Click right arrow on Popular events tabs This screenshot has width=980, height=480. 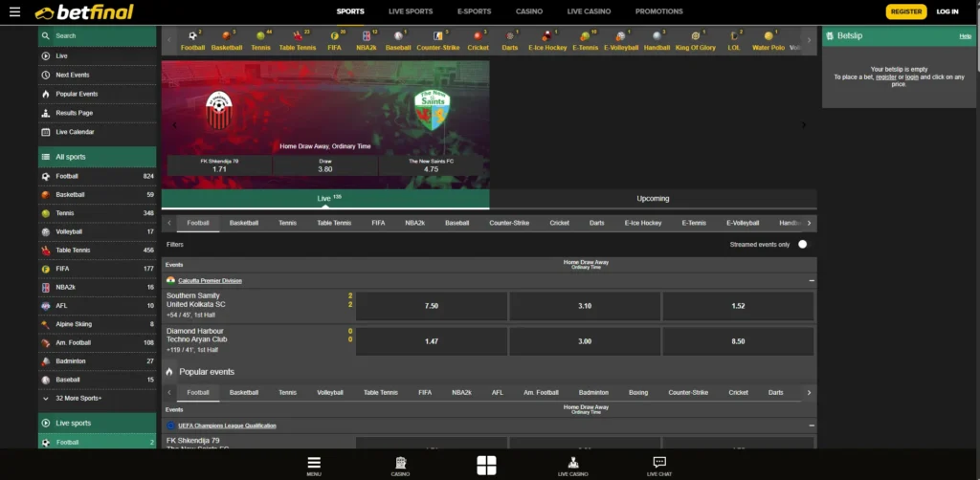(x=809, y=393)
